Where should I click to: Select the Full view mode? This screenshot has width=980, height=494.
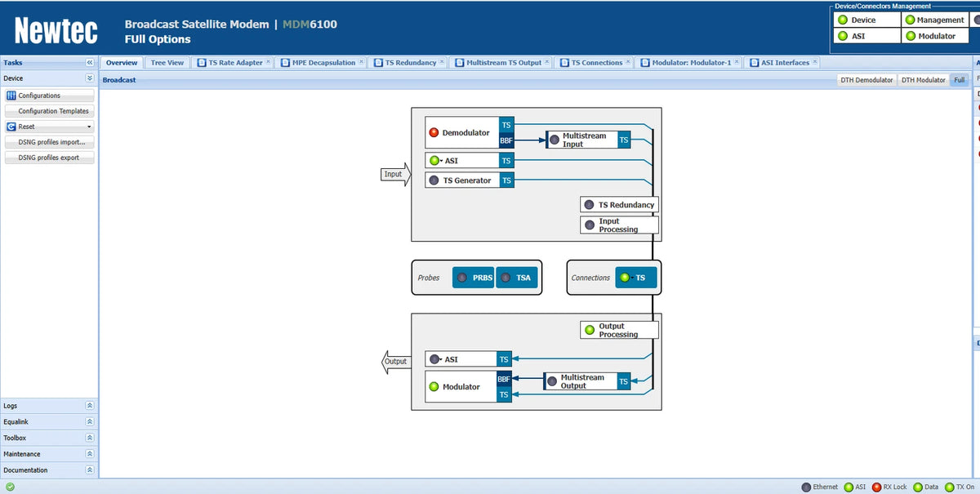tap(959, 80)
